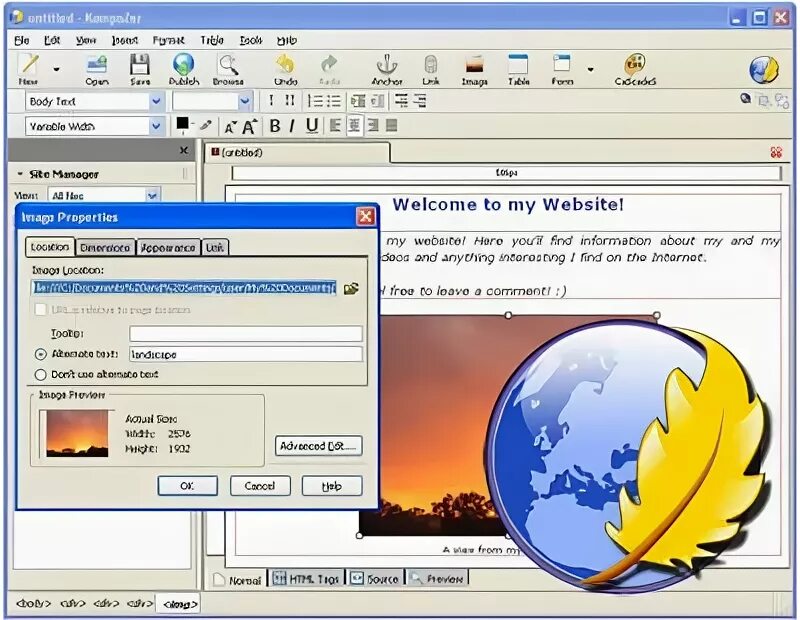
Task: Open Help from the Image Properties dialog
Action: tap(332, 486)
